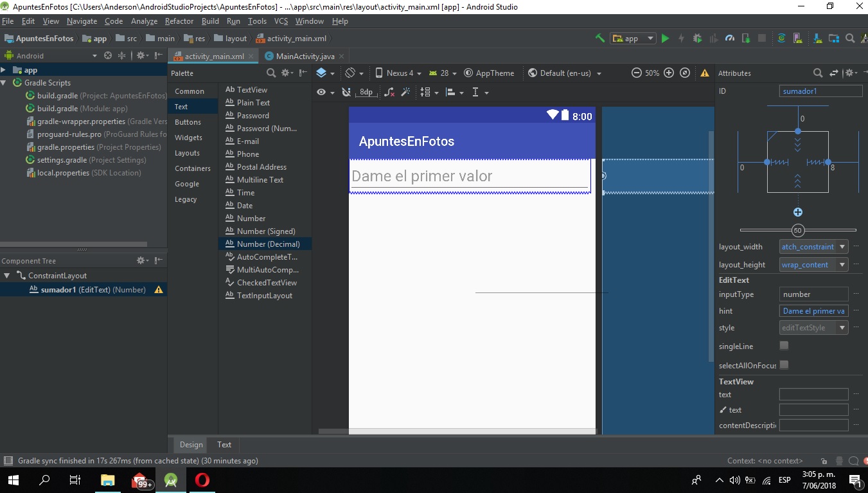Open the Palette gear settings icon
868x493 pixels.
coord(287,73)
